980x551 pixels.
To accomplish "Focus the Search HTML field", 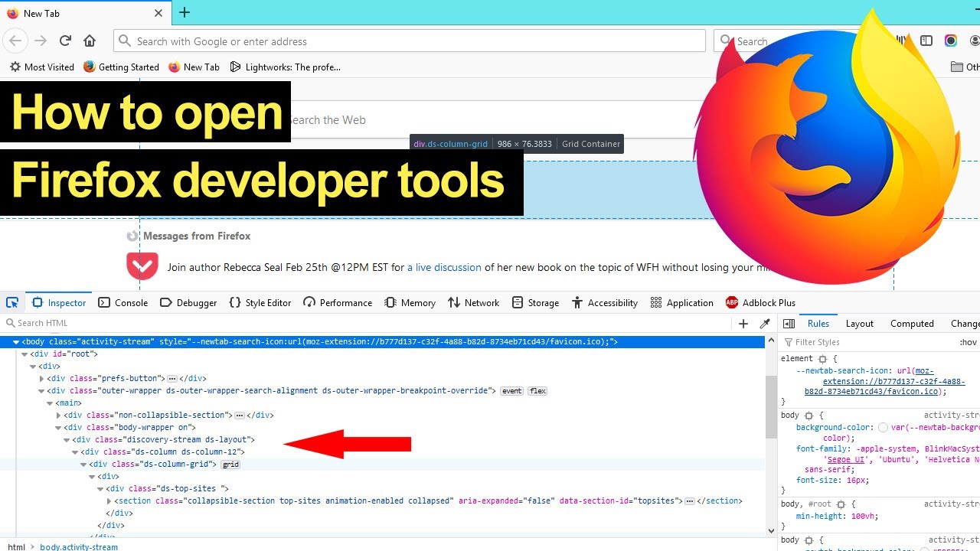I will (x=367, y=323).
